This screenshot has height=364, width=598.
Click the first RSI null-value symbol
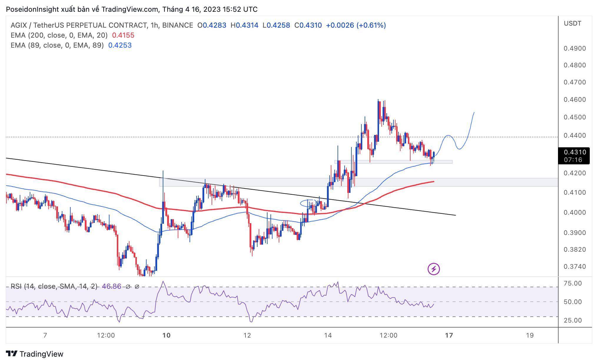(128, 286)
